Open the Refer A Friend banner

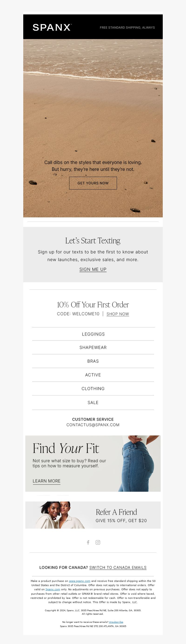point(93,515)
